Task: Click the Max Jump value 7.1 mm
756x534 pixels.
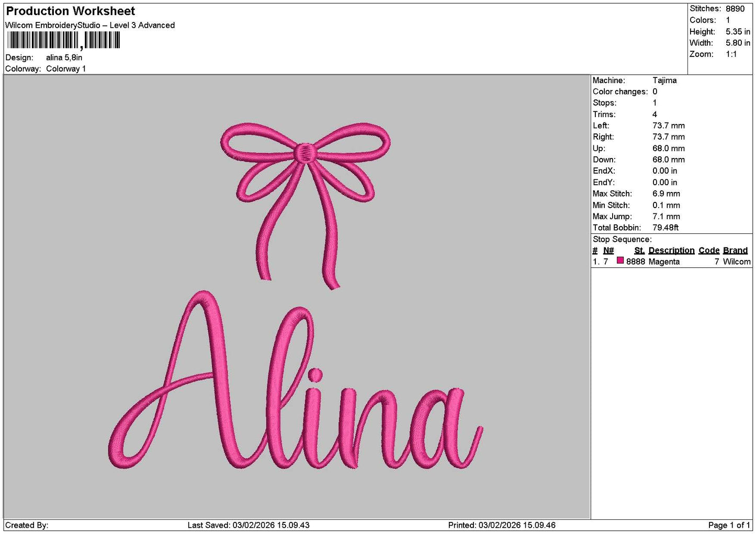Action: click(x=666, y=217)
